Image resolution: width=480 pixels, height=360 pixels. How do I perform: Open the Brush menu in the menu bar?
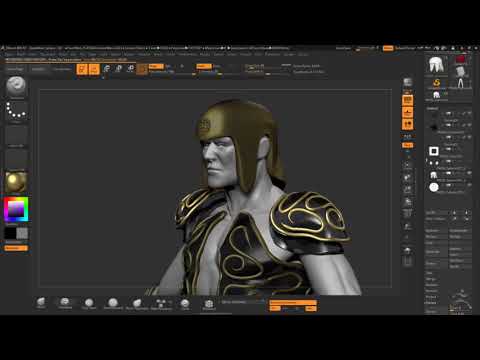[x=21, y=54]
